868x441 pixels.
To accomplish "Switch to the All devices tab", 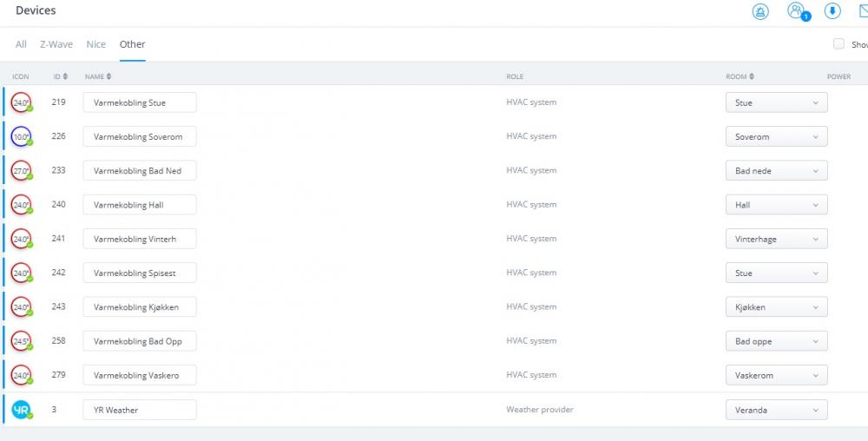I will 21,44.
